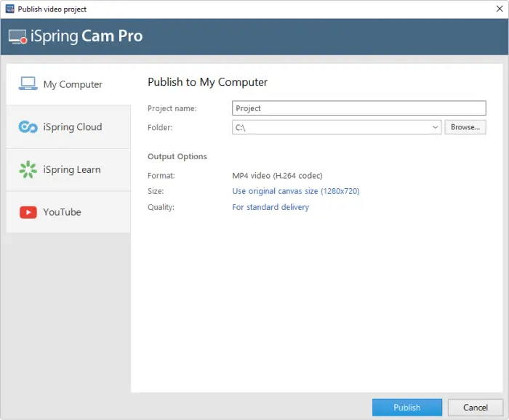509x420 pixels.
Task: Switch to iSpring Cloud publishing tab
Action: [x=68, y=127]
